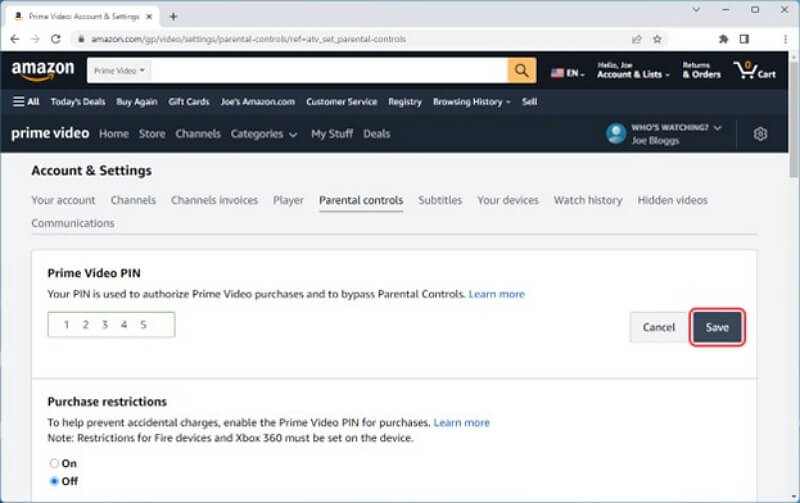The width and height of the screenshot is (800, 503).
Task: Open Today's Deals link
Action: pos(78,102)
